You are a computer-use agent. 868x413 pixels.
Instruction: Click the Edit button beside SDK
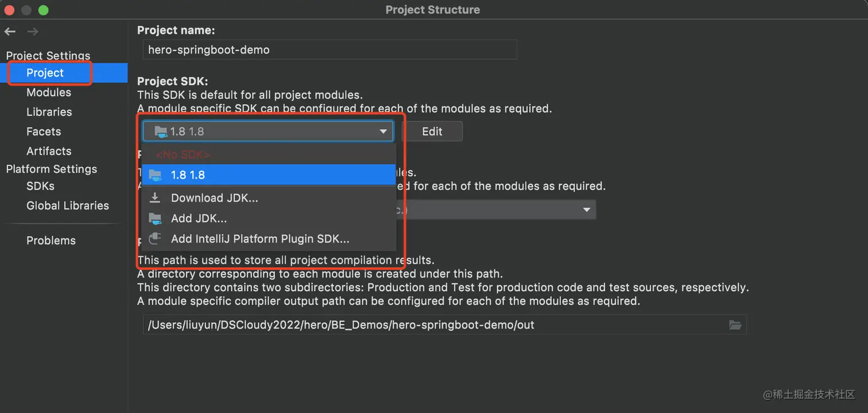coord(432,132)
